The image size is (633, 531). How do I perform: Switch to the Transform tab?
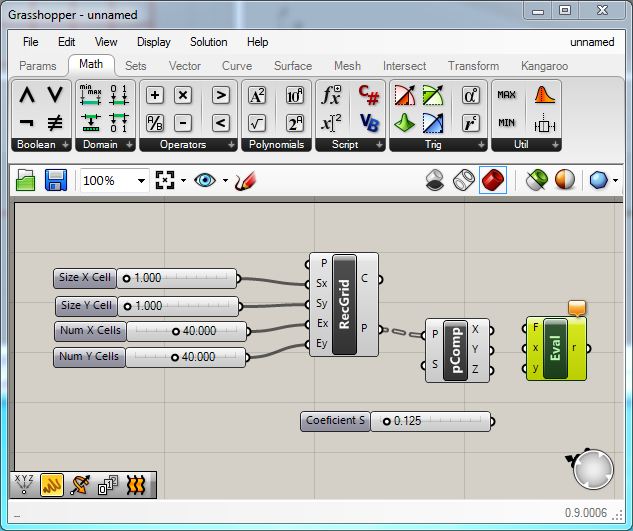click(x=474, y=66)
